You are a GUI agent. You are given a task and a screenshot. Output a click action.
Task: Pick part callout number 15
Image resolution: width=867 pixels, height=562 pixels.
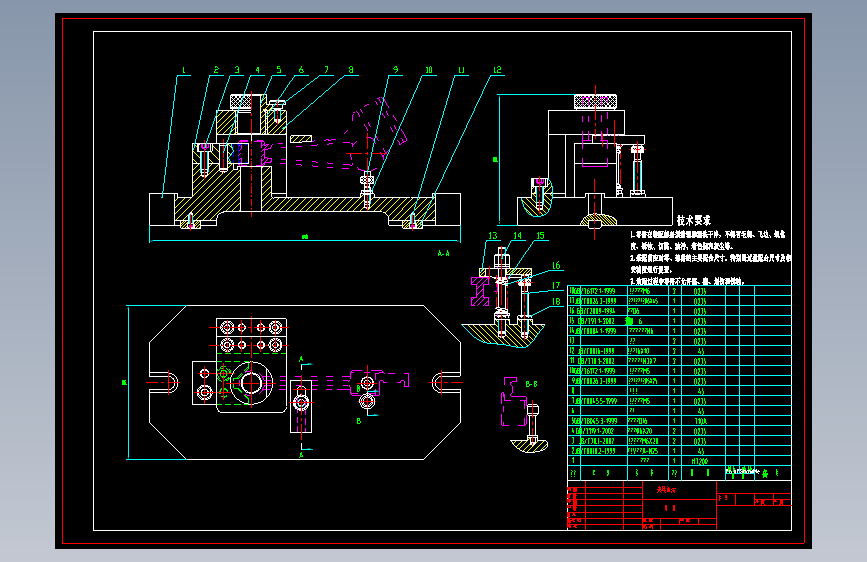(x=540, y=236)
